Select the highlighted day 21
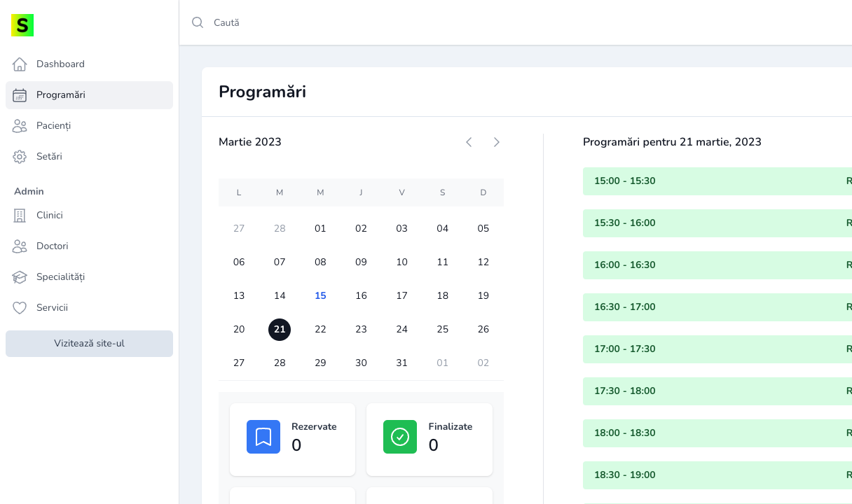Screen dimensions: 852x504 coord(280,330)
